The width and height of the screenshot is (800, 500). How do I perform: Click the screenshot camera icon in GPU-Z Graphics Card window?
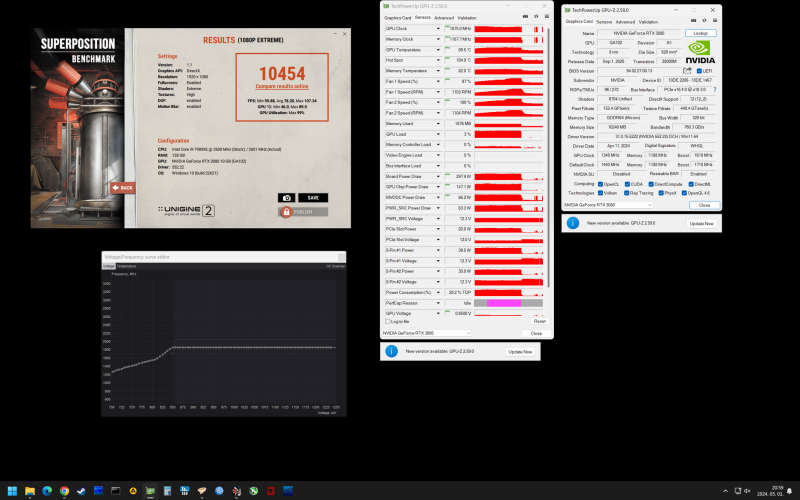[x=693, y=21]
